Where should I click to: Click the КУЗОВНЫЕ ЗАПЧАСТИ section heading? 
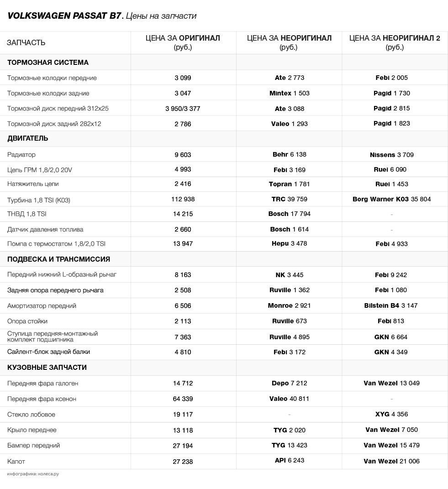[47, 368]
